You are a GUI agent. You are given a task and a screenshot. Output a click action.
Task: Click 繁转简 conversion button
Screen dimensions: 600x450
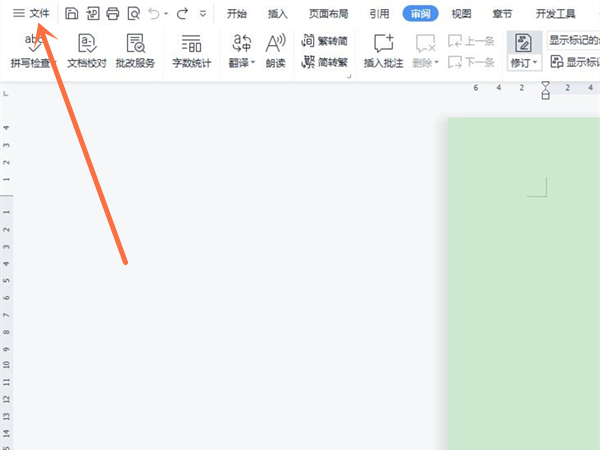coord(325,41)
